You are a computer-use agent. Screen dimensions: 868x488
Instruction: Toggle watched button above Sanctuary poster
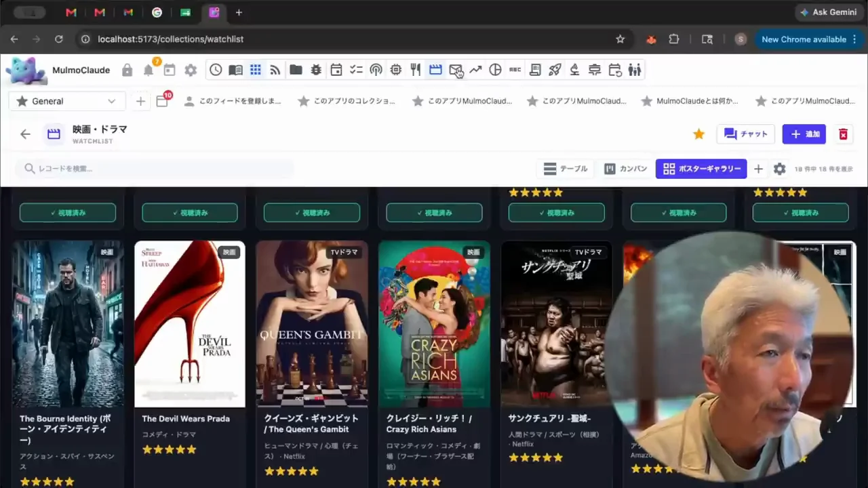pos(556,213)
